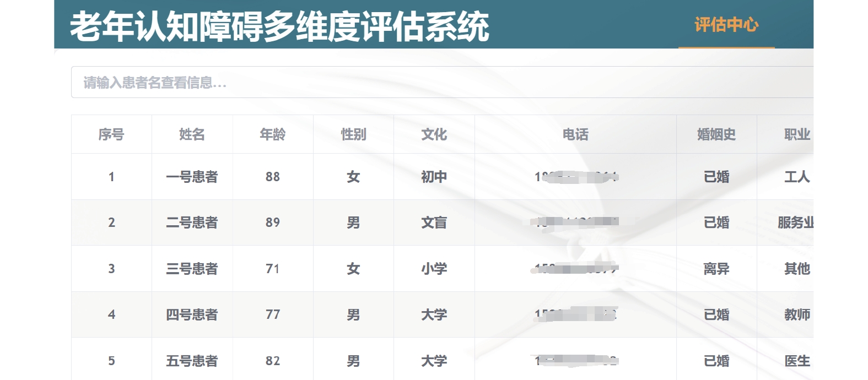Screen dimensions: 868x380
Task: Click 离异 marriage status cell
Action: click(716, 269)
